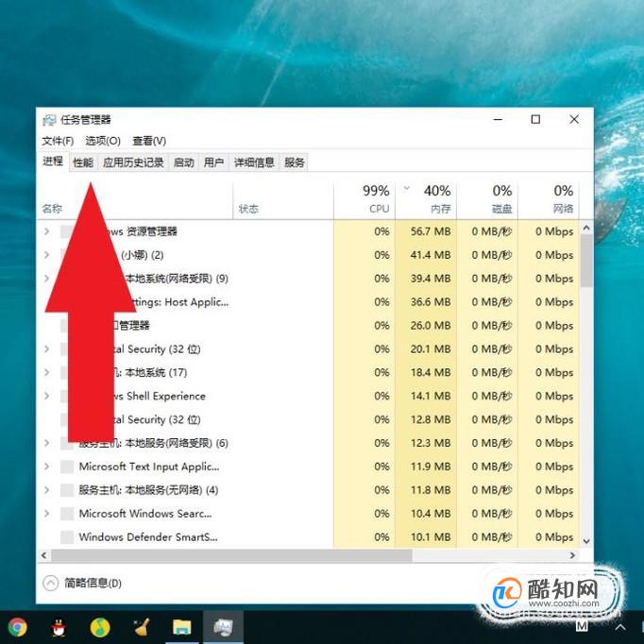Sort processes by 内存 column header

click(426, 199)
